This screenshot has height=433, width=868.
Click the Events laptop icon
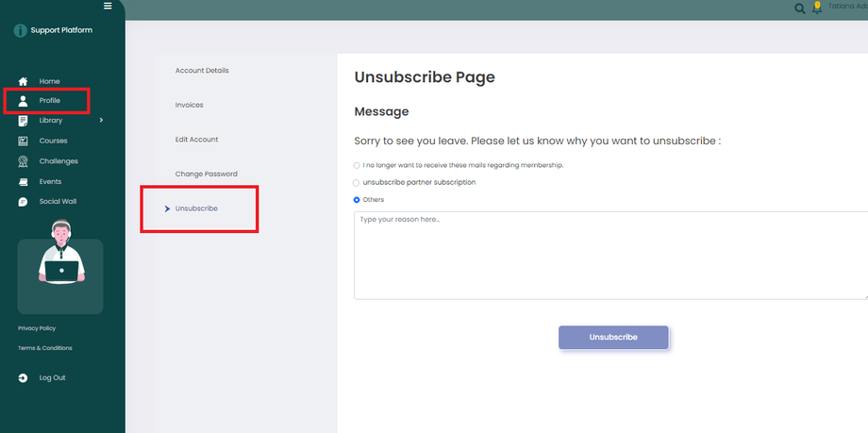tap(23, 181)
